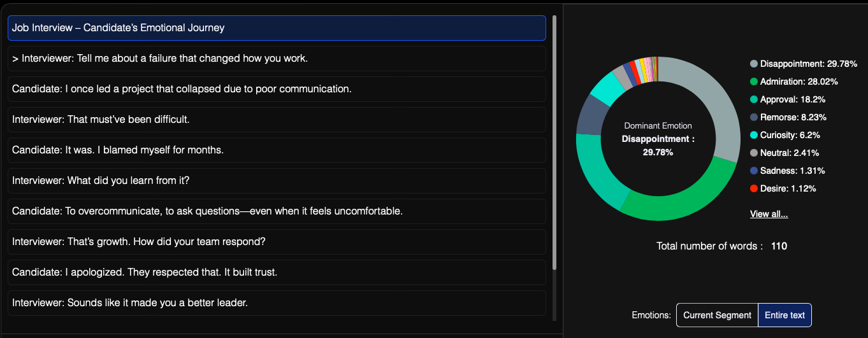The width and height of the screenshot is (868, 338).
Task: Click the total word count value 110
Action: click(x=779, y=246)
